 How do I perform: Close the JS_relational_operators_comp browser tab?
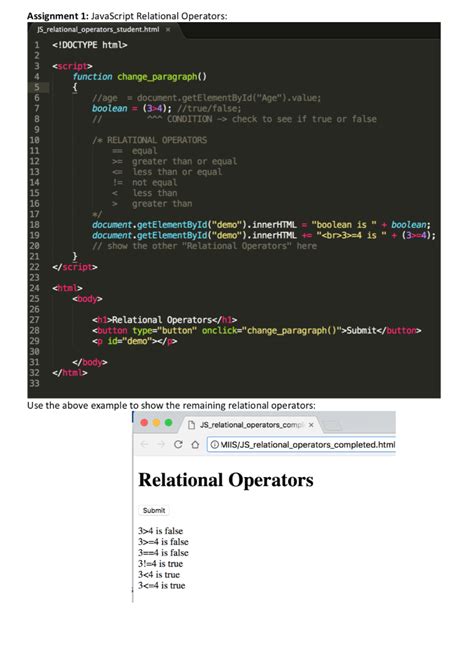click(x=311, y=425)
